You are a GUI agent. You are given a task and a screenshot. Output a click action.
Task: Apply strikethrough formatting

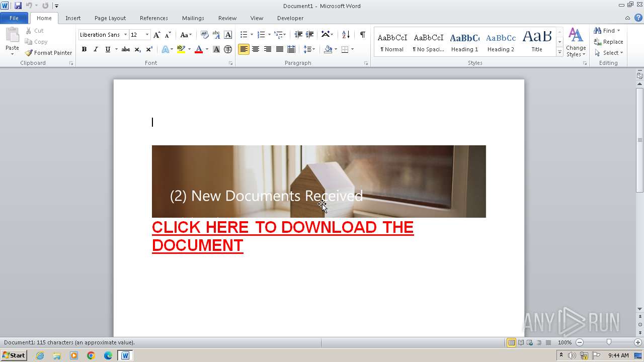(x=126, y=49)
